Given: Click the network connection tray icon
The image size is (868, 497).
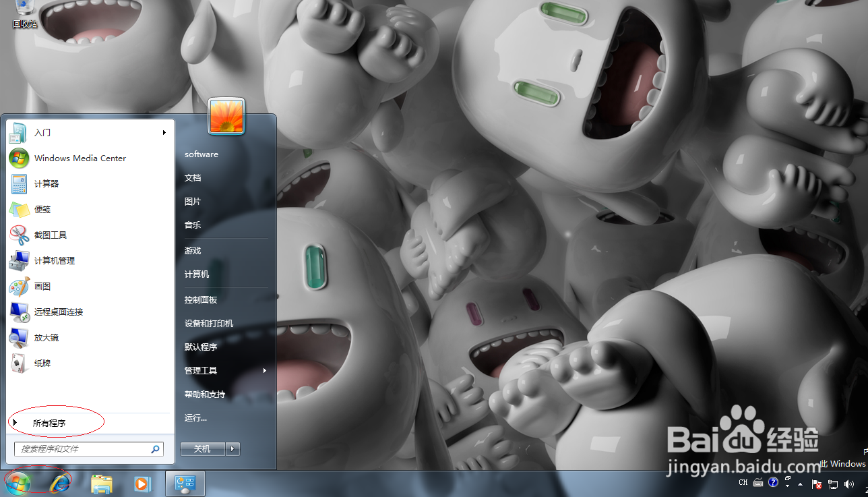Looking at the screenshot, I should [832, 484].
